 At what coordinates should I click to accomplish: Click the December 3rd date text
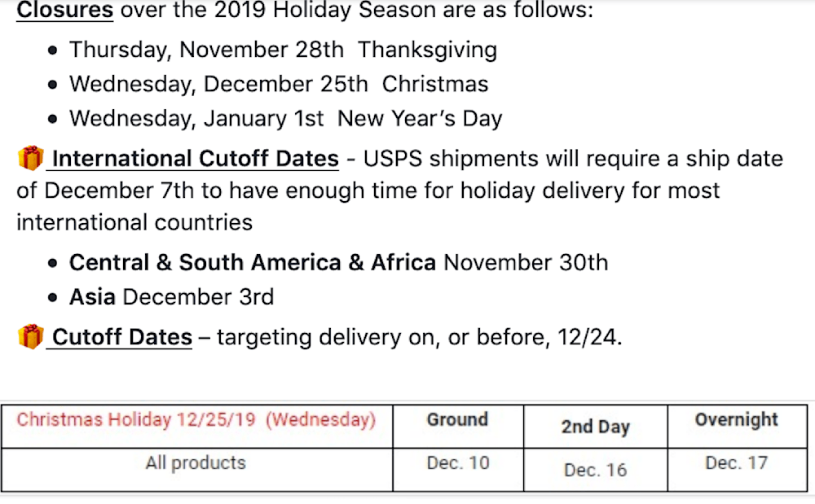[x=198, y=297]
